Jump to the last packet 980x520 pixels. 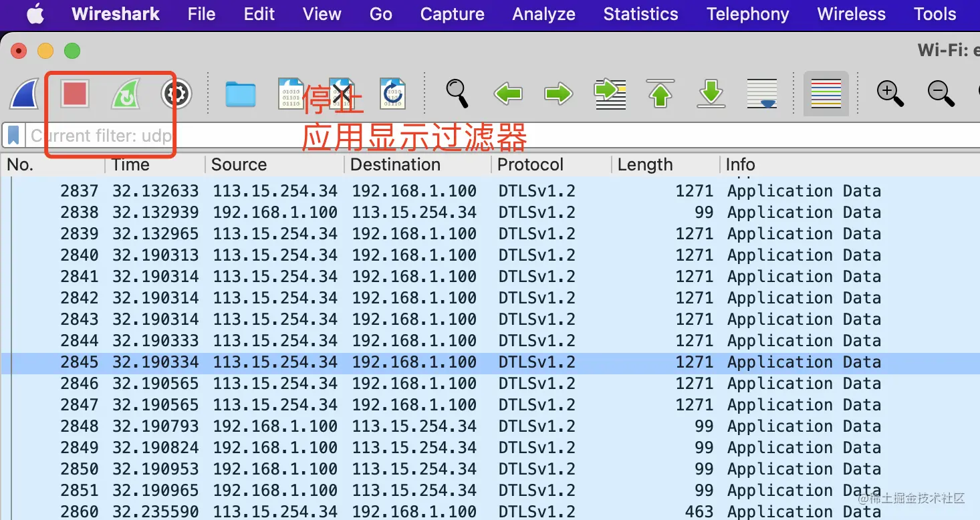tap(711, 94)
